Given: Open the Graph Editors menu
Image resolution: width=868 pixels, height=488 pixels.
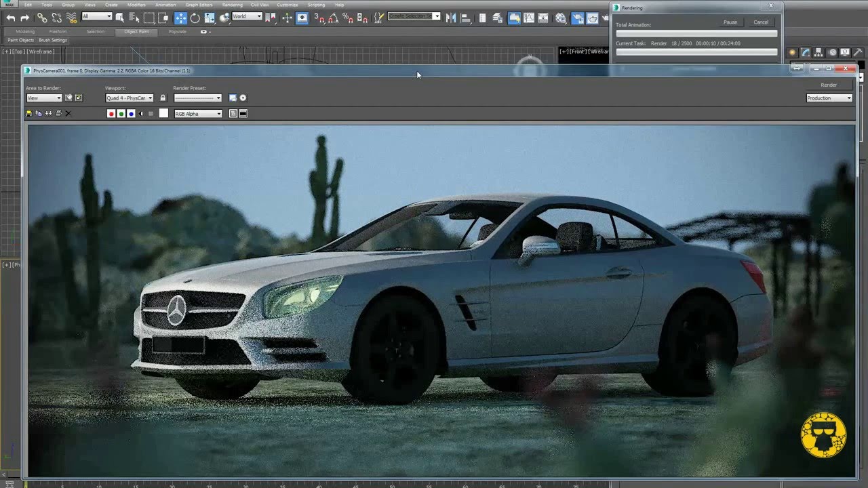Looking at the screenshot, I should (x=199, y=5).
